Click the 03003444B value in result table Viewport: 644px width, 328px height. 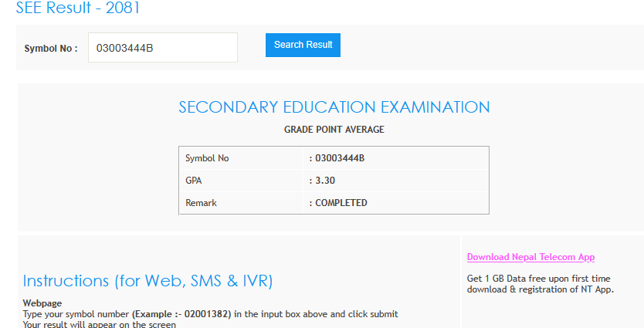[339, 158]
